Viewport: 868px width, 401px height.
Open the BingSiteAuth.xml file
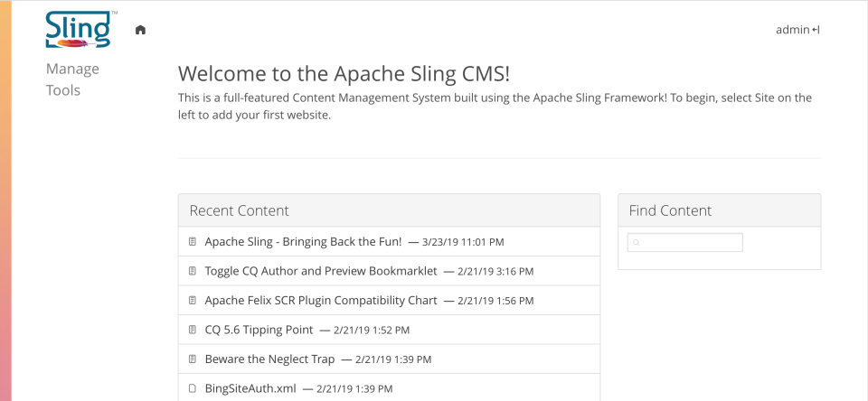coord(250,388)
